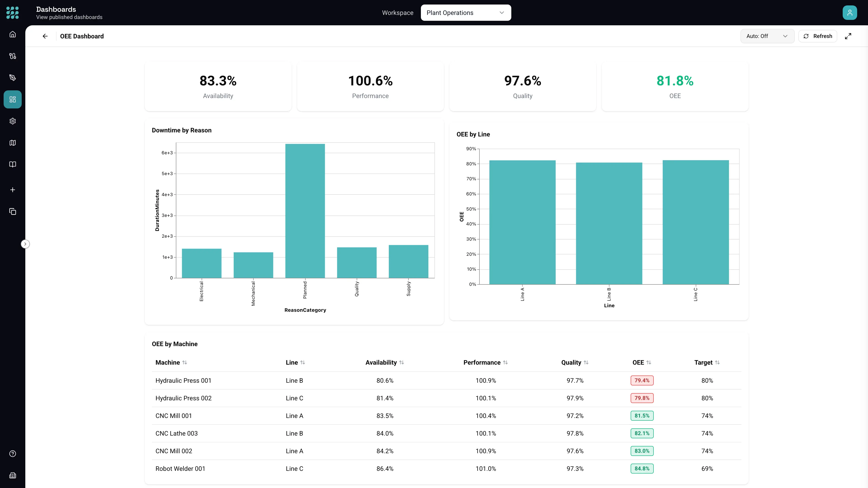Sort table by Machine column icon

185,363
